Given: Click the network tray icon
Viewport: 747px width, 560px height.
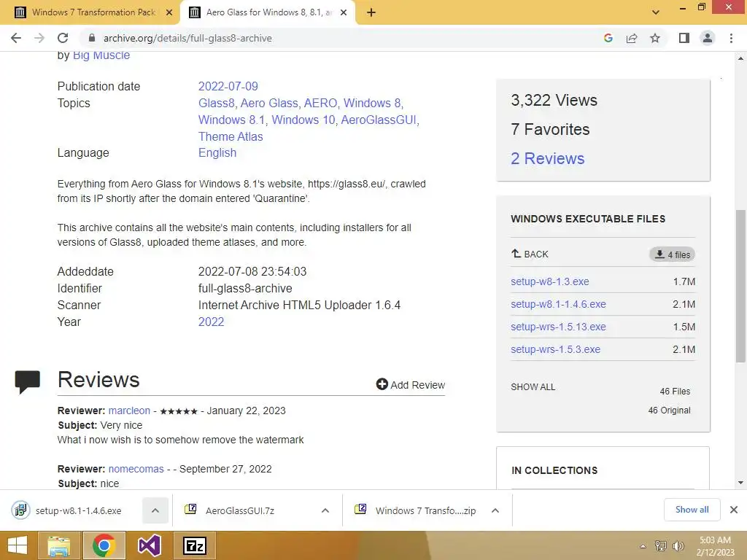Looking at the screenshot, I should pos(661,546).
